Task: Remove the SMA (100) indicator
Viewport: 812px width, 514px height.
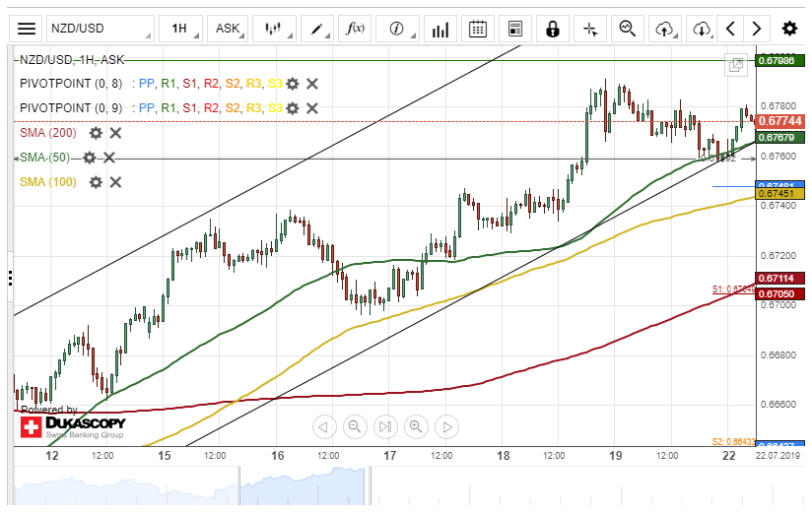Action: tap(115, 181)
